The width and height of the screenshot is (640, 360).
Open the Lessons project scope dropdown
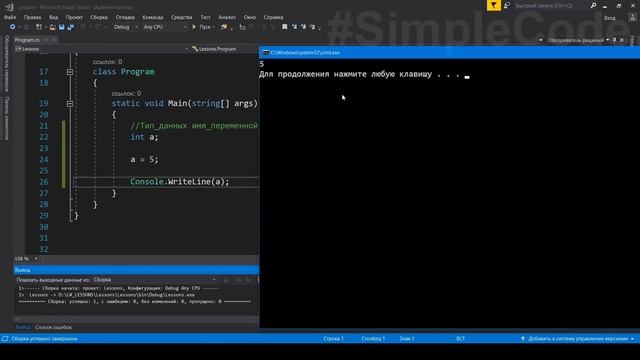pyautogui.click(x=102, y=49)
